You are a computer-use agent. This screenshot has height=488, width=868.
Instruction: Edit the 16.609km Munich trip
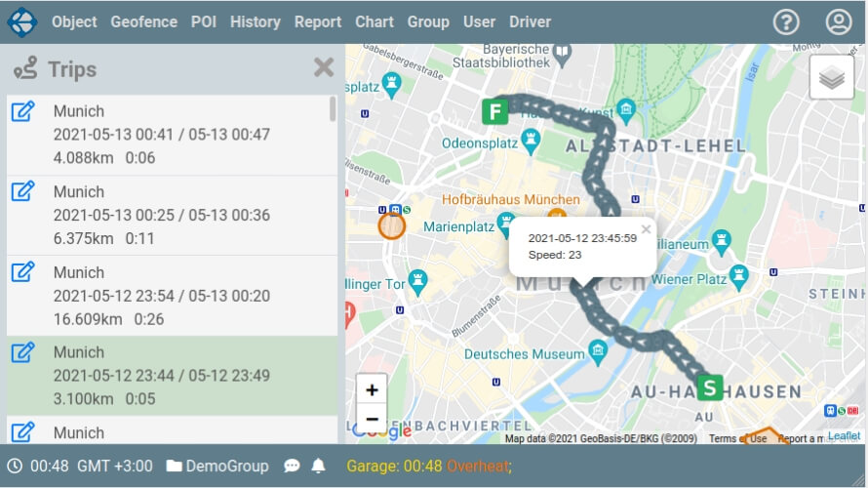pyautogui.click(x=23, y=272)
